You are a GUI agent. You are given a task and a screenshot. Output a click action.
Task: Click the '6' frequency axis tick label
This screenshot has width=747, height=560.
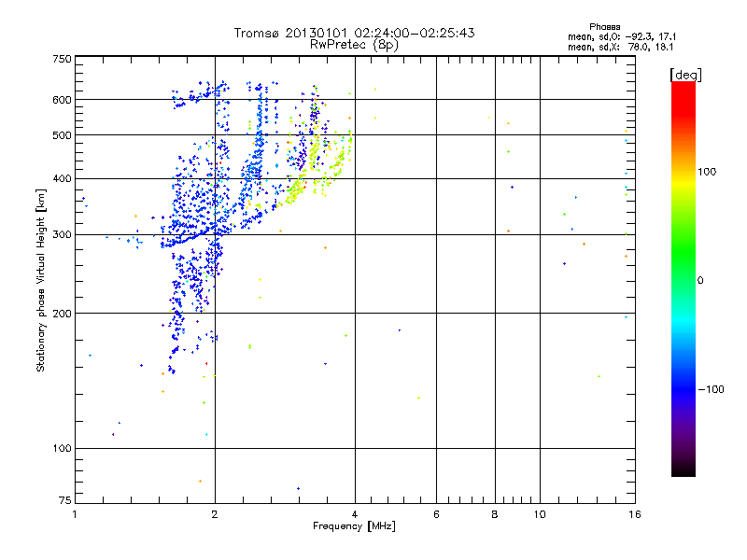[436, 514]
